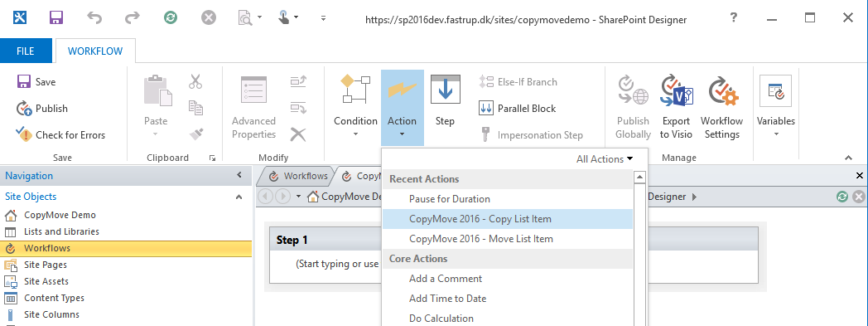Collapse the Site Objects section
This screenshot has width=868, height=326.
239,197
